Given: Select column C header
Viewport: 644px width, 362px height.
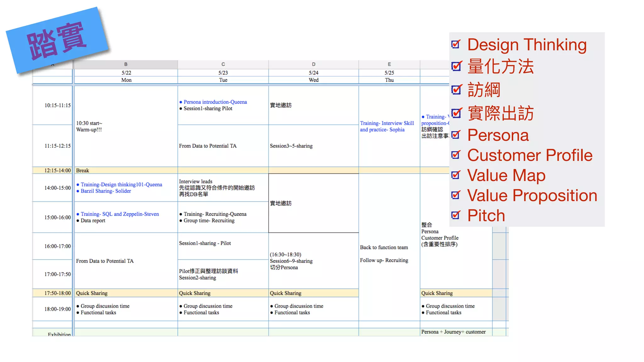Looking at the screenshot, I should (223, 64).
